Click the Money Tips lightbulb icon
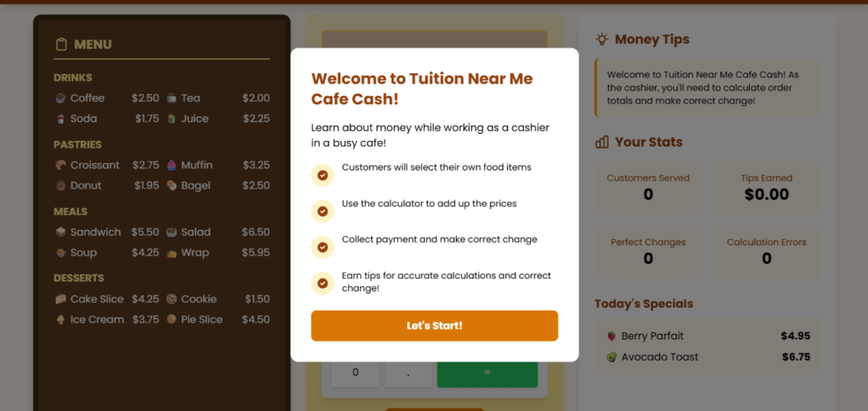868x411 pixels. tap(602, 39)
